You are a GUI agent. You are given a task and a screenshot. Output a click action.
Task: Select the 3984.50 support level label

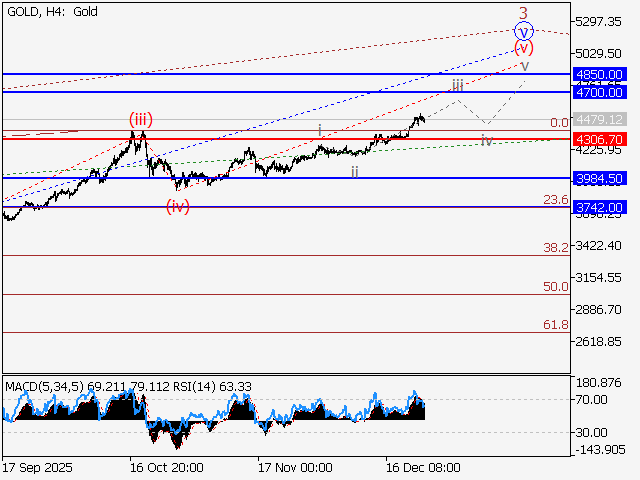[x=600, y=178]
